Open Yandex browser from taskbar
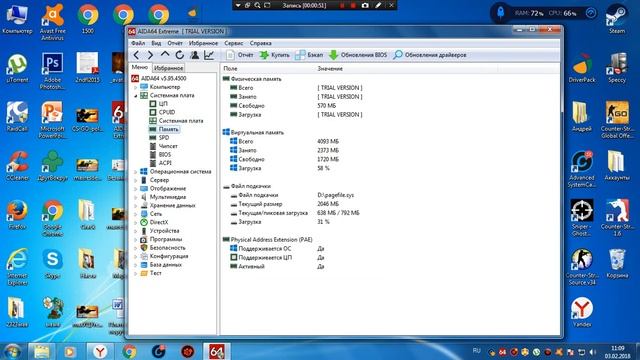Screen dimensions: 640x360 (100, 351)
